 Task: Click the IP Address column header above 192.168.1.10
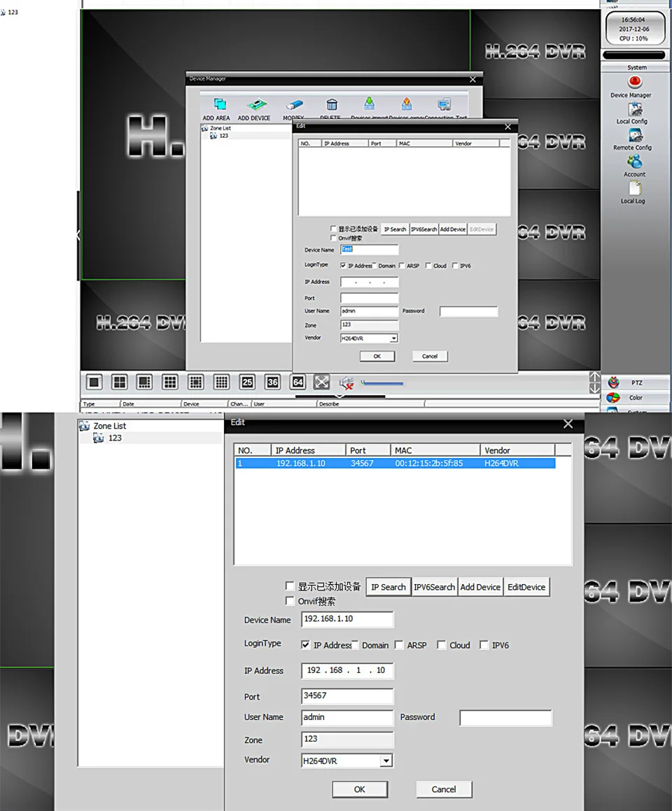pyautogui.click(x=308, y=450)
